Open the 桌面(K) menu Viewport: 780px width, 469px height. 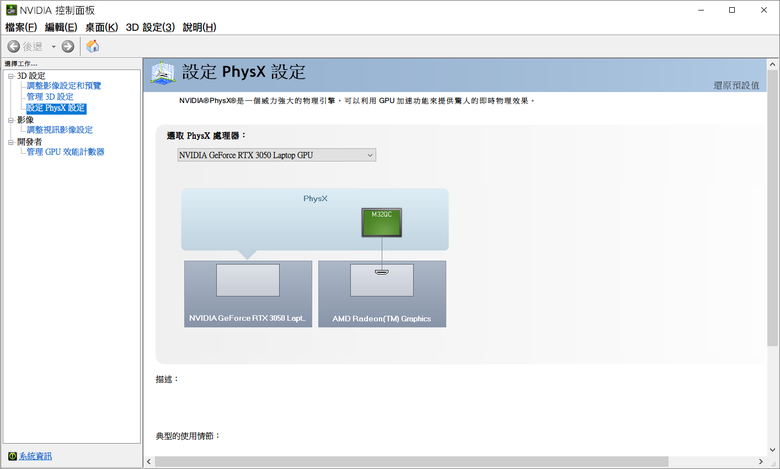(x=101, y=27)
